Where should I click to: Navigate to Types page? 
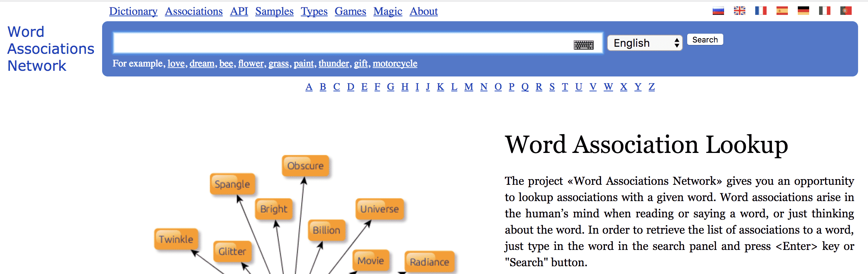pos(314,11)
